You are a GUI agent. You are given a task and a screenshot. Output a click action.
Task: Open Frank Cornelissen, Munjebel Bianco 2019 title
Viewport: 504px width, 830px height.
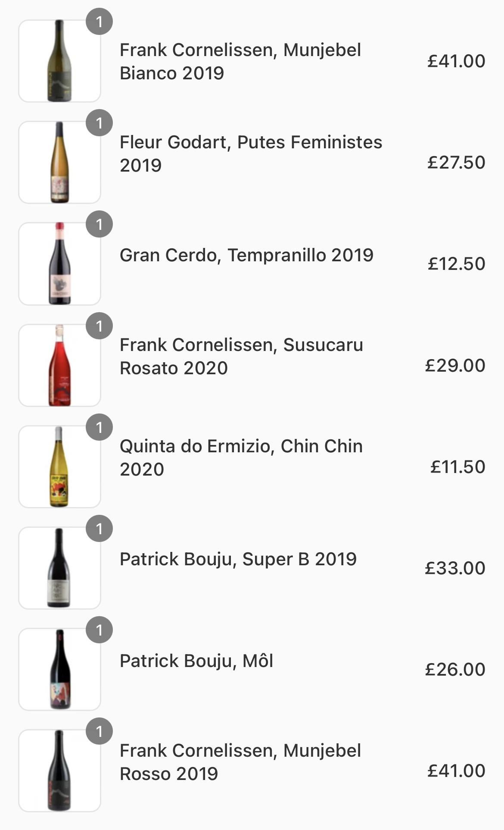[240, 61]
